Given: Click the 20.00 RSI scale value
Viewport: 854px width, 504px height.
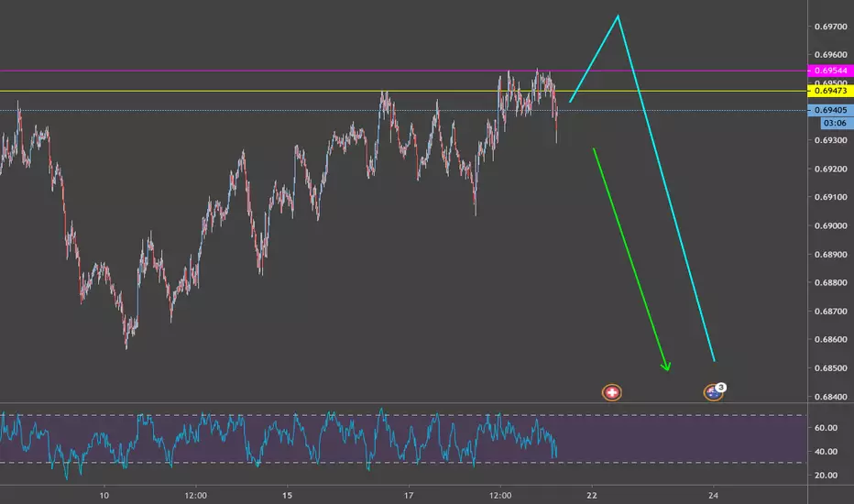Looking at the screenshot, I should pyautogui.click(x=827, y=475).
